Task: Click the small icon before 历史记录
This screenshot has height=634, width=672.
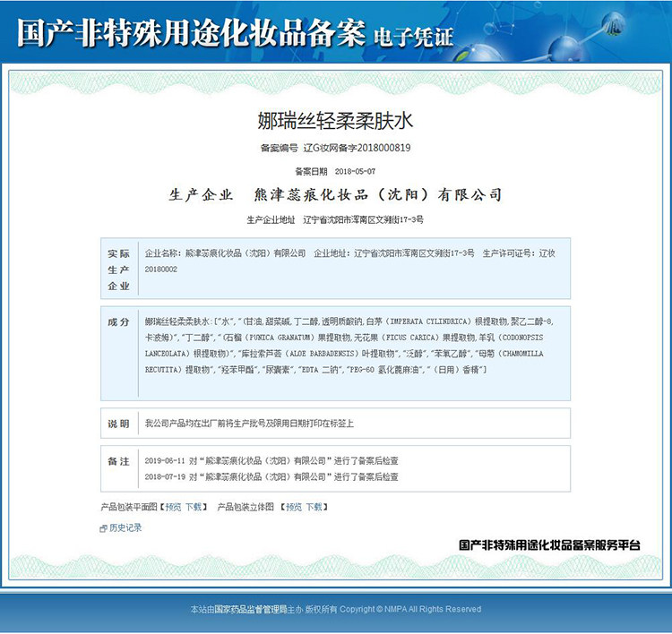Action: 103,528
